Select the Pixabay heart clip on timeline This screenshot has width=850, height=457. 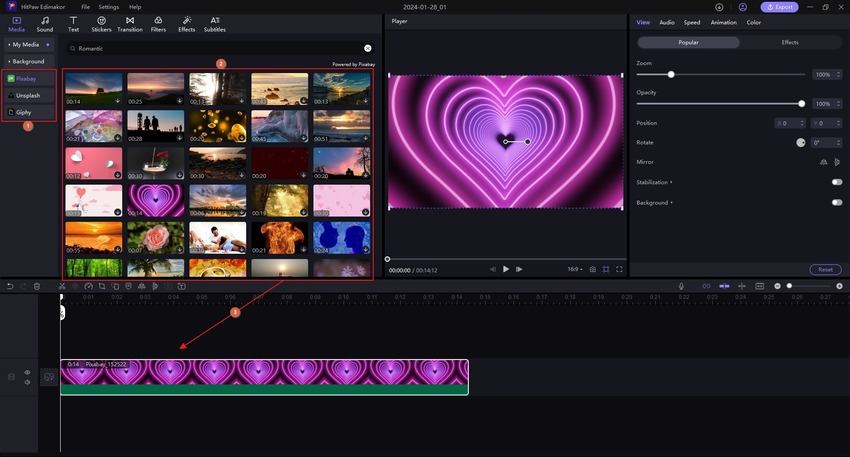click(x=265, y=377)
